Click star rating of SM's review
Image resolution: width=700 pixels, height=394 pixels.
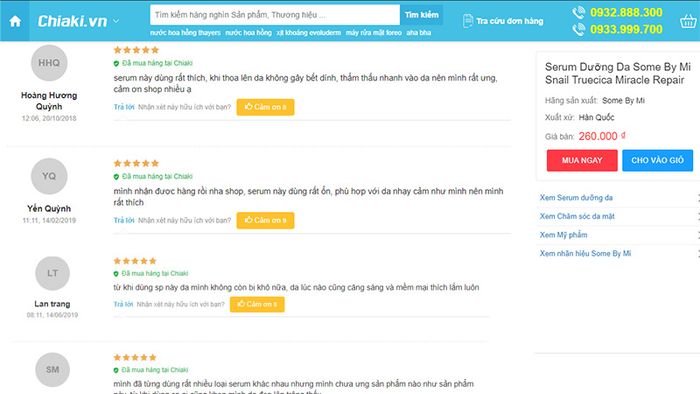click(x=135, y=357)
